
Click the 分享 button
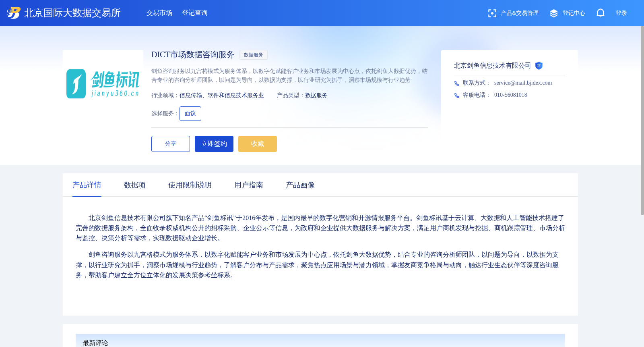[x=171, y=144]
